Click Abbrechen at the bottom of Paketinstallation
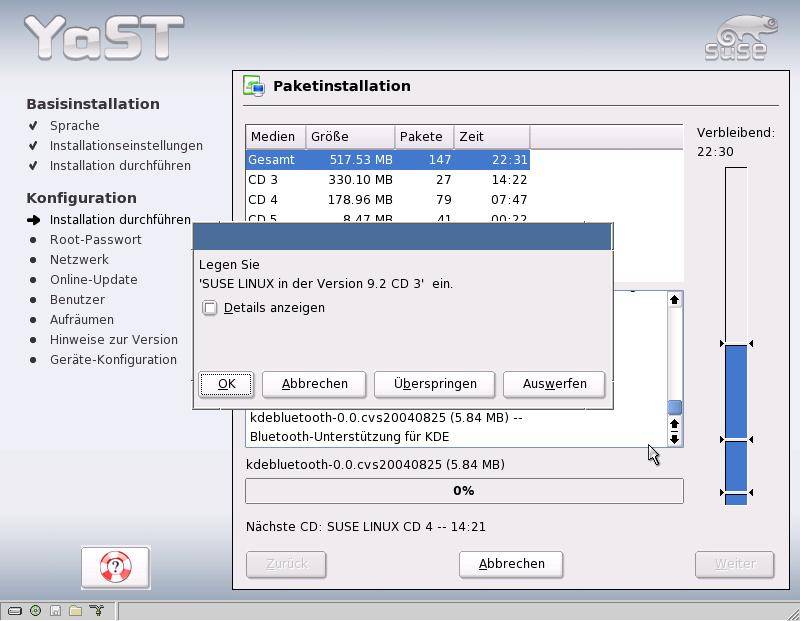This screenshot has height=621, width=800. [x=511, y=564]
